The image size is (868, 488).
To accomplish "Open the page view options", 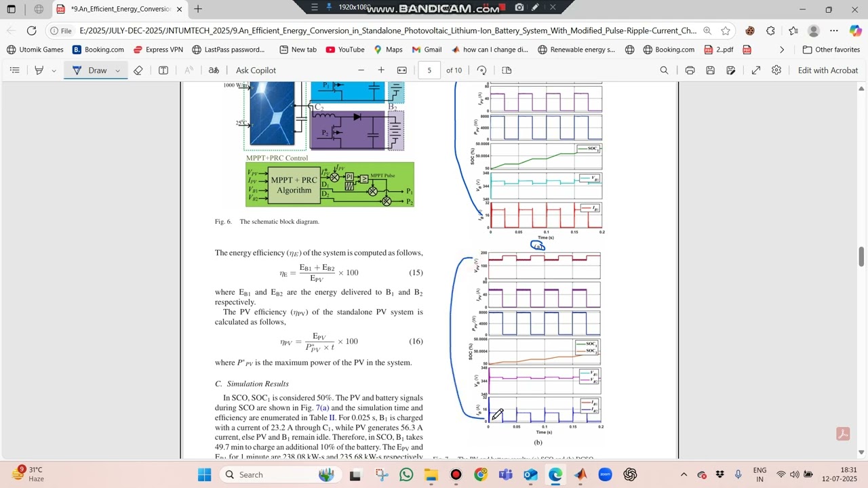I will click(x=507, y=70).
